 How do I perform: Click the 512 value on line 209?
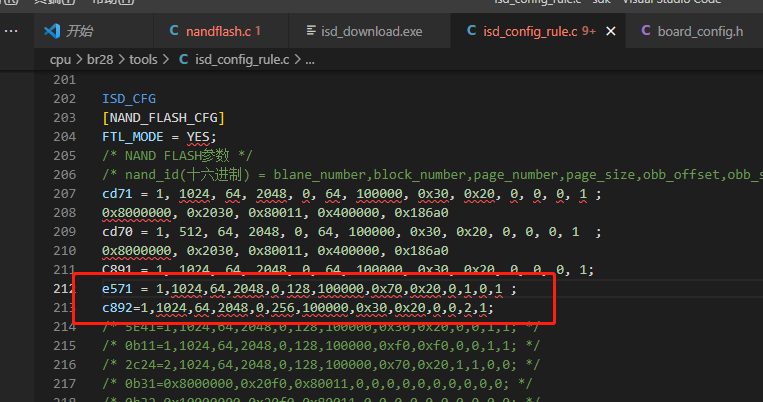click(190, 232)
